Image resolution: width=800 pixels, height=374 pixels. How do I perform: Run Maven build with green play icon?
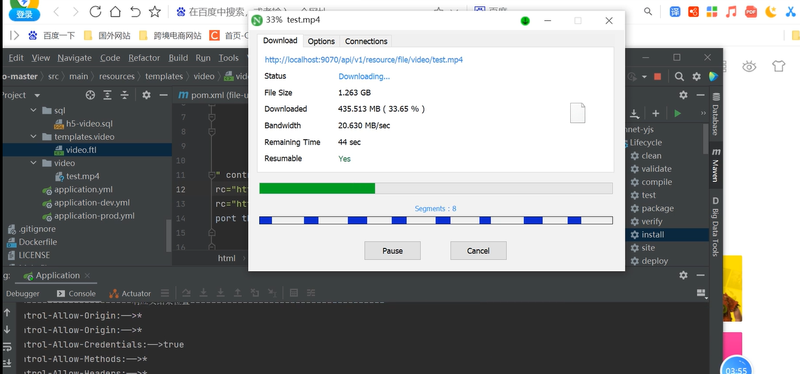coord(678,113)
